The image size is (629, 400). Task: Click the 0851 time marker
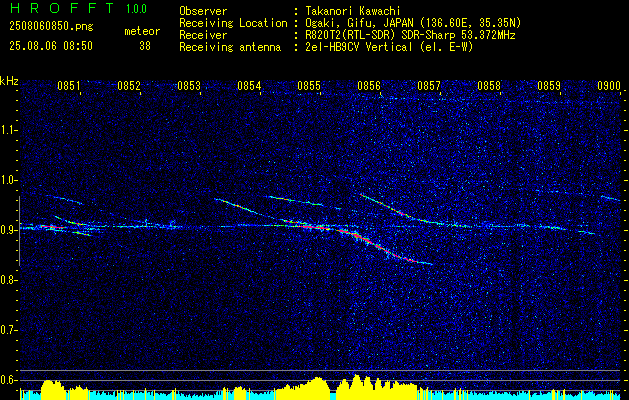coord(69,86)
